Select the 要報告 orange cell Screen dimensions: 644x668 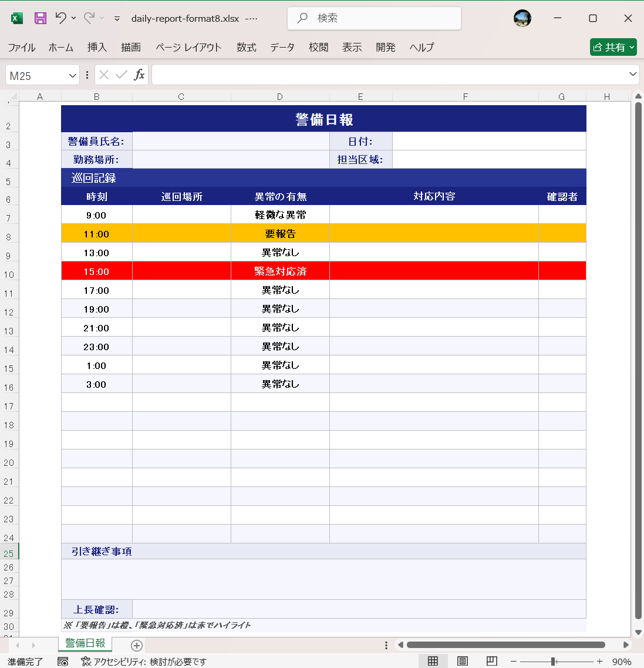(x=280, y=233)
